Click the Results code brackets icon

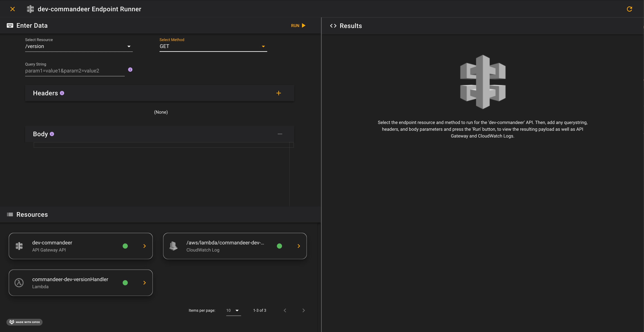tap(333, 26)
